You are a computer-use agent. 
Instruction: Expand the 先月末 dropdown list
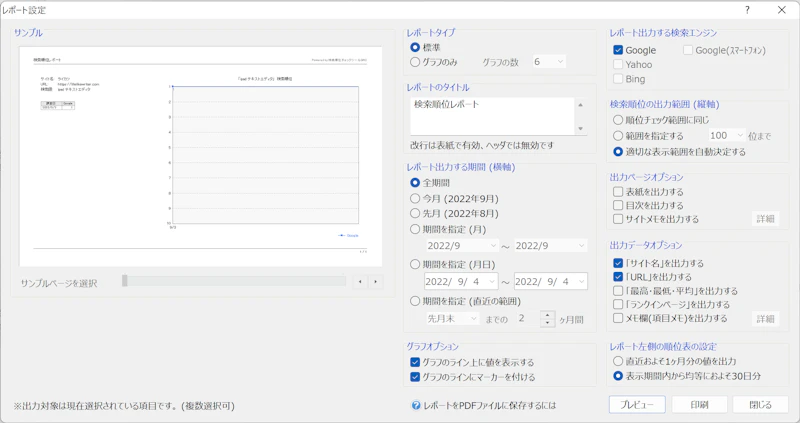453,319
